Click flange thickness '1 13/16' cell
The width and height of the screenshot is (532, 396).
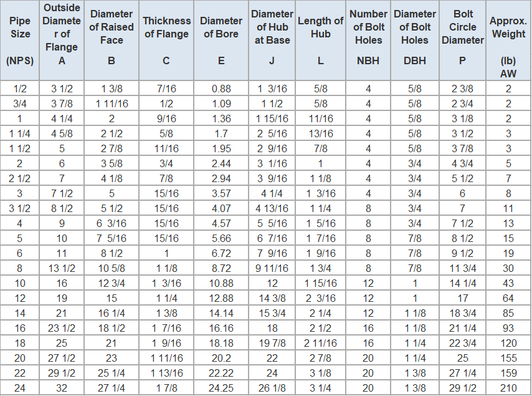pos(166,372)
